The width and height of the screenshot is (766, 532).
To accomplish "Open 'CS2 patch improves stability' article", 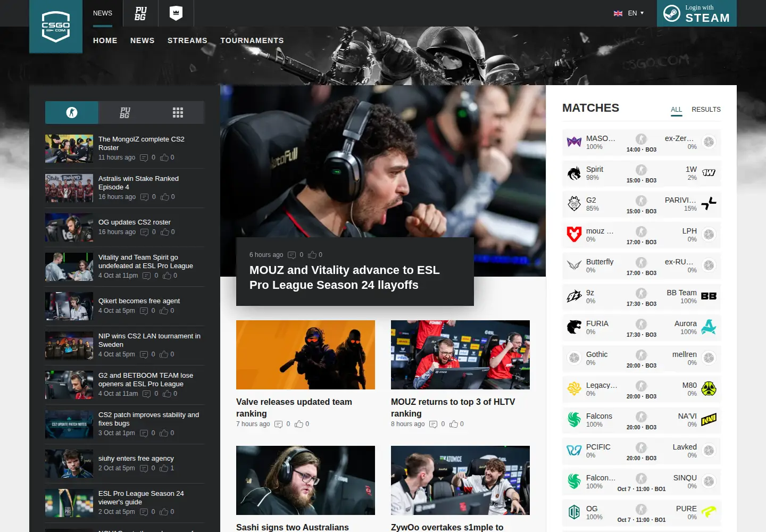I will coord(149,419).
